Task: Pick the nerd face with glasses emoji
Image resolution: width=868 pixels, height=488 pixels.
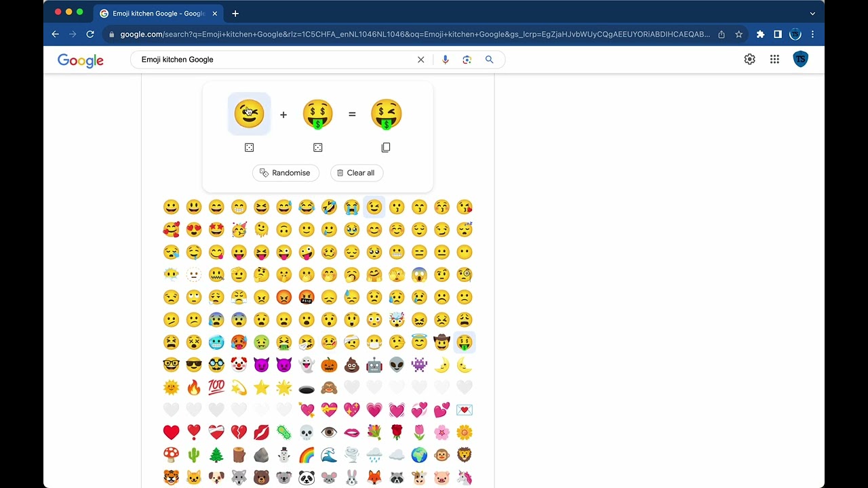Action: [171, 365]
